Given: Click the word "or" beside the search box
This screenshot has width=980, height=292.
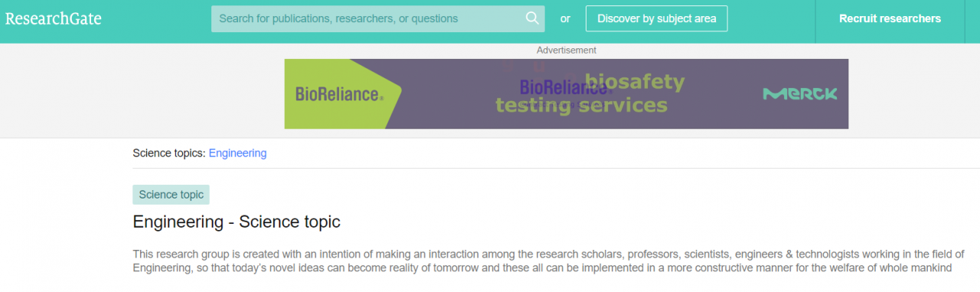Looking at the screenshot, I should (x=565, y=18).
